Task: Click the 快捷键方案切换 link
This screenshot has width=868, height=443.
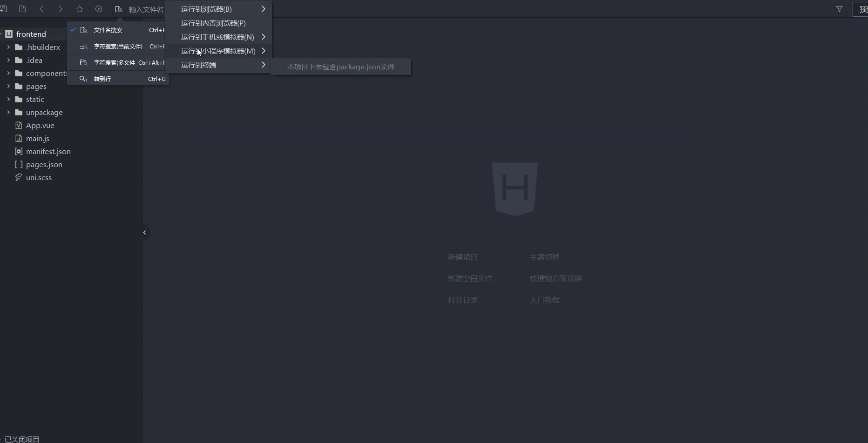Action: pyautogui.click(x=556, y=278)
